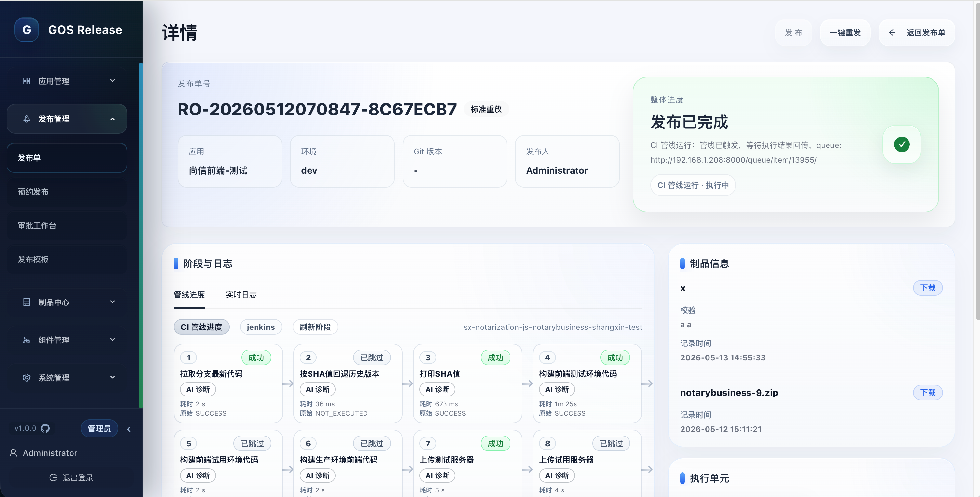Open the 发布模板 submenu item
Viewport: 980px width, 497px height.
[67, 260]
